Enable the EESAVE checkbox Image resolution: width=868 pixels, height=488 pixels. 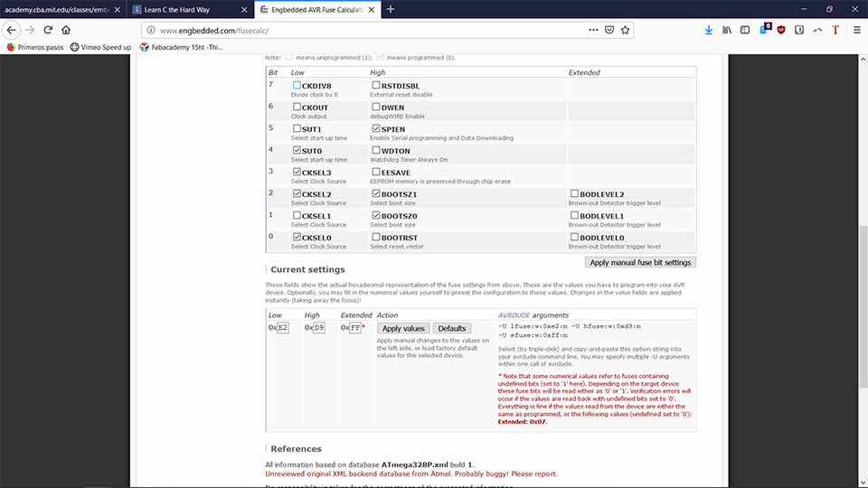tap(376, 172)
